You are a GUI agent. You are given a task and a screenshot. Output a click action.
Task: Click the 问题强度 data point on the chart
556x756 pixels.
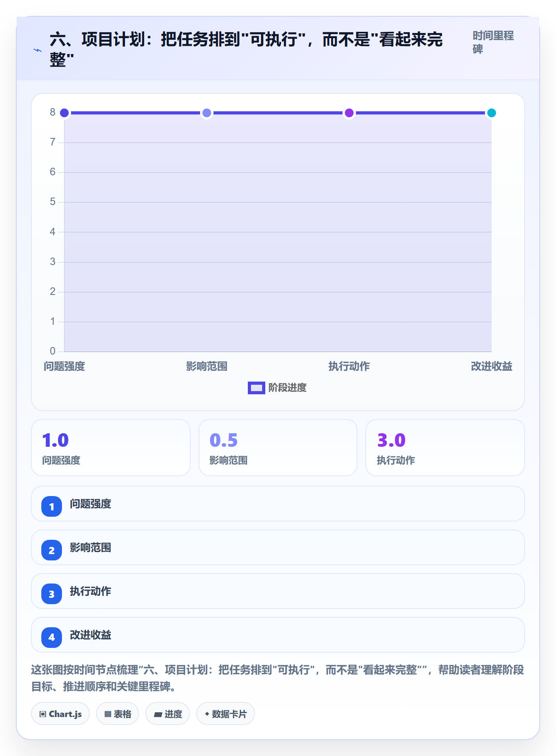coord(64,113)
